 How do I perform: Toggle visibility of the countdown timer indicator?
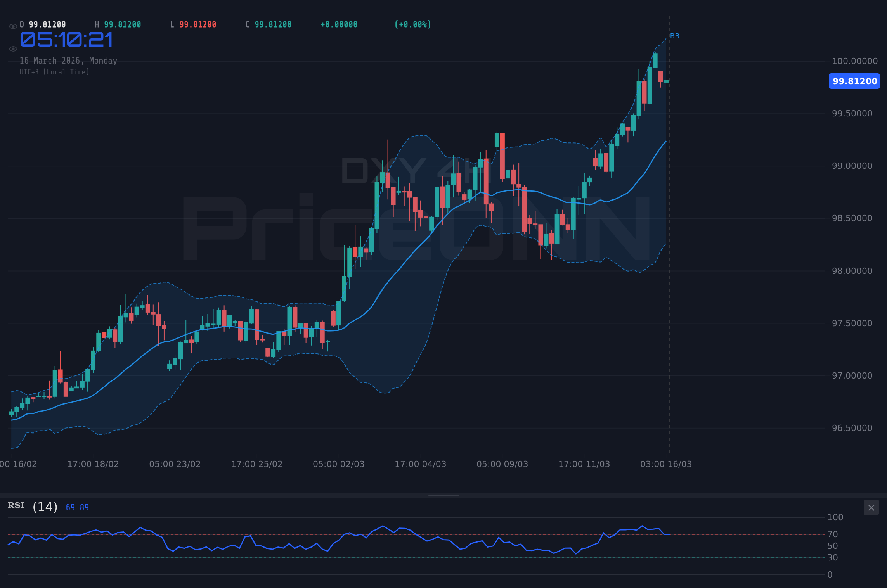[x=13, y=48]
